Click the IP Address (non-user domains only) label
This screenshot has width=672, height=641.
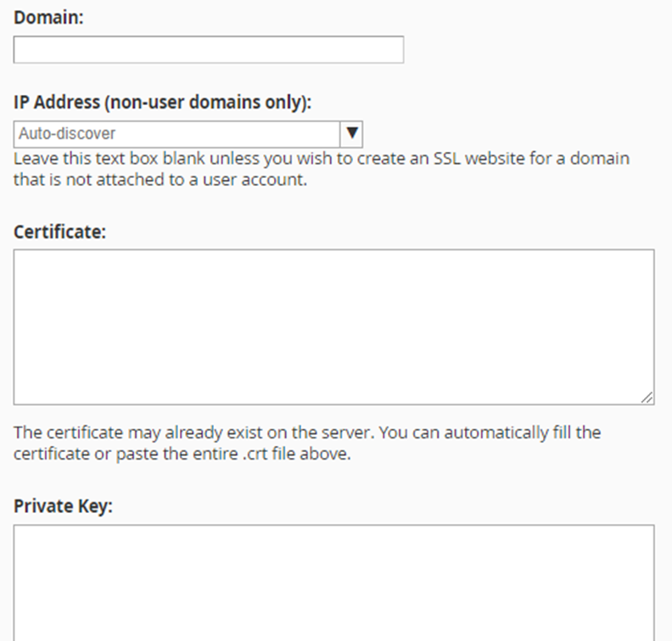tap(162, 103)
